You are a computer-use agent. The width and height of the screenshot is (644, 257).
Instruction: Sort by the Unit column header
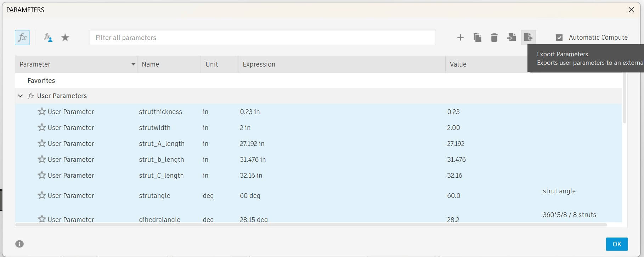point(220,64)
